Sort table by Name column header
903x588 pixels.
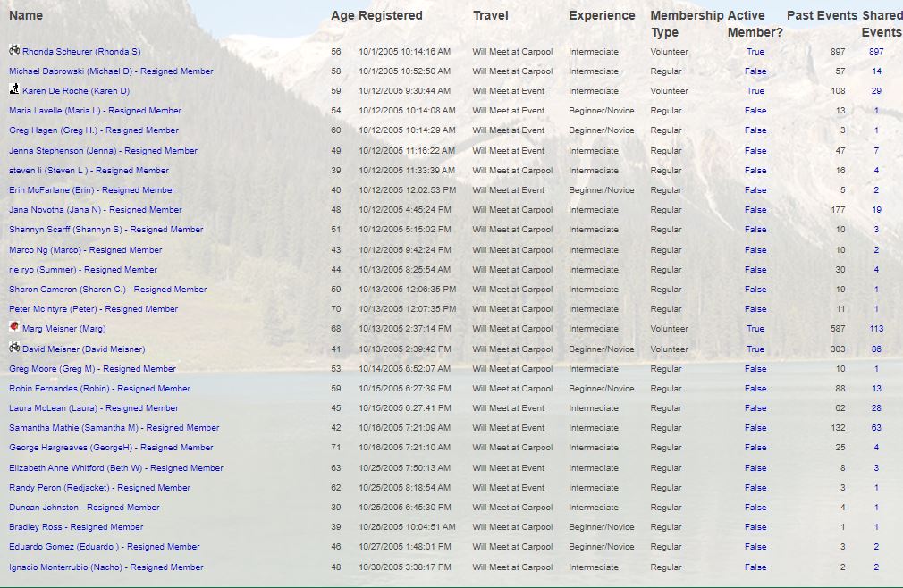[26, 15]
